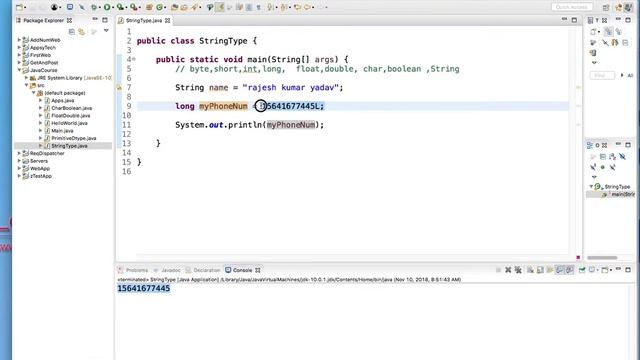Screen dimensions: 640x360
Task: Toggle Link with Editor in Package Explorer
Action: [x=82, y=31]
